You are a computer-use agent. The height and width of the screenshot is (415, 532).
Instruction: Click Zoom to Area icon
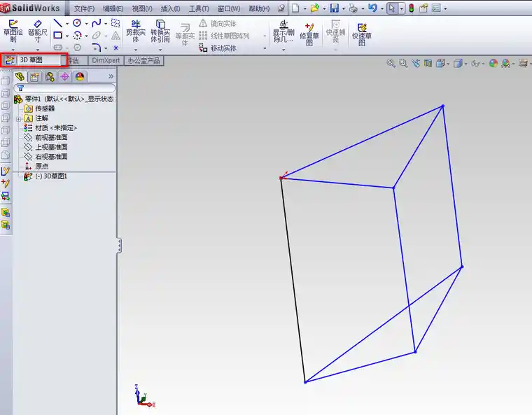tap(403, 63)
